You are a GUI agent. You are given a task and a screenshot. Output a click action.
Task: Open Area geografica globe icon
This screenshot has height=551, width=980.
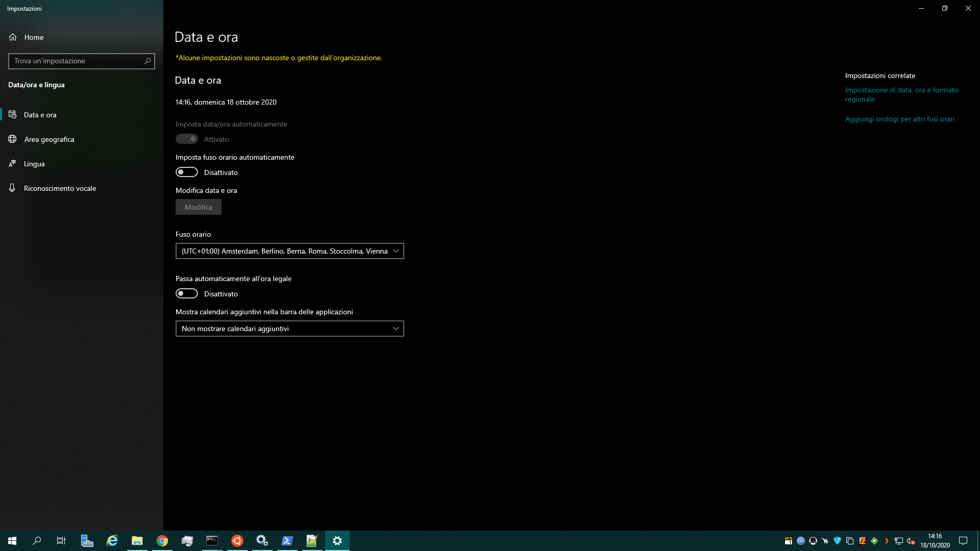tap(13, 139)
